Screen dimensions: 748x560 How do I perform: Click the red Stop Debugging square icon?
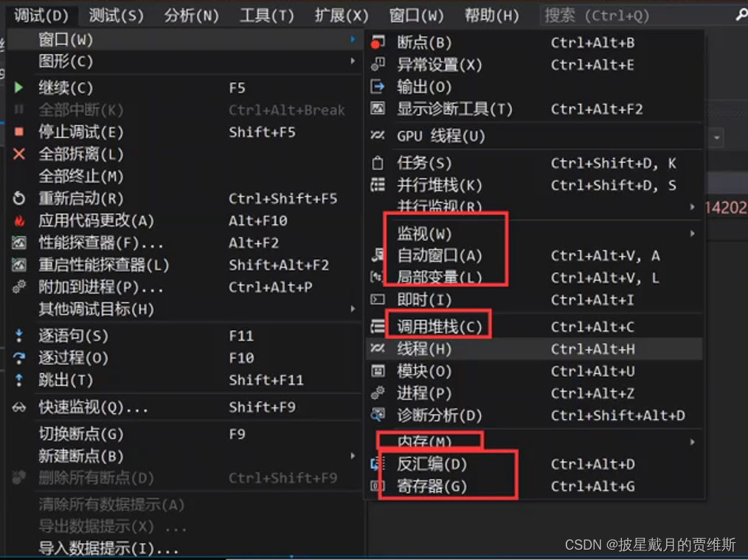point(19,131)
